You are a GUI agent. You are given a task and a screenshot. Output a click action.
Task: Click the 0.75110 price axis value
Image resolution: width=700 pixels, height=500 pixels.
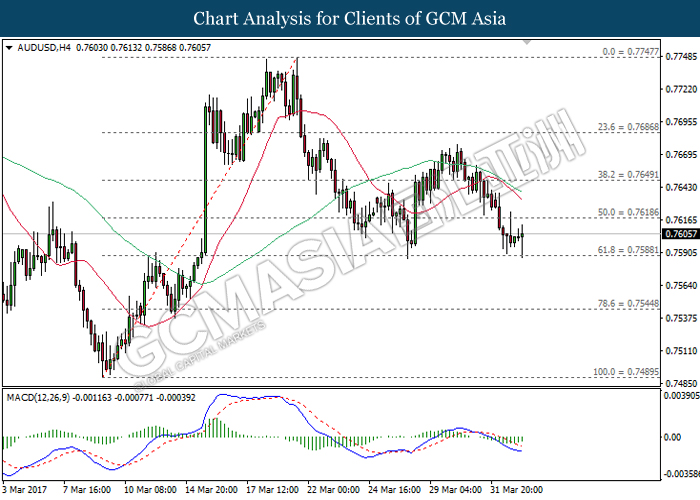pyautogui.click(x=681, y=351)
